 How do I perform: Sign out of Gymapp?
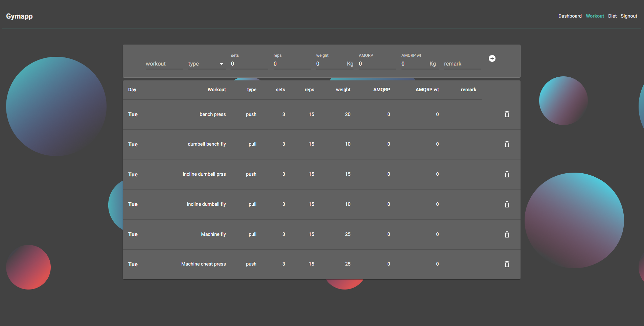point(629,16)
